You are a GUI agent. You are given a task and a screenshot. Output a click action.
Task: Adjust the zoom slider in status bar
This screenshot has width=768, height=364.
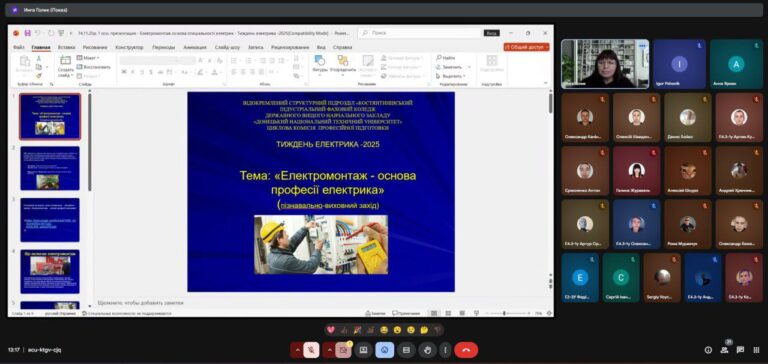(x=504, y=313)
